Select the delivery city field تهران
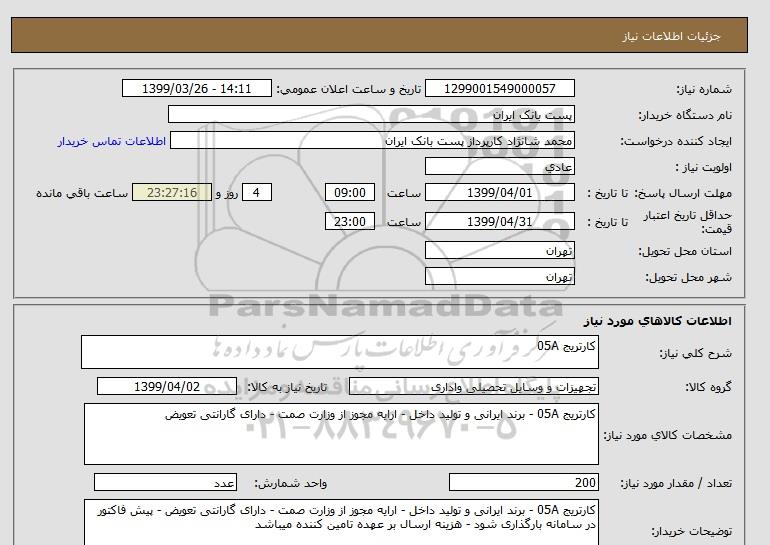 [x=499, y=276]
